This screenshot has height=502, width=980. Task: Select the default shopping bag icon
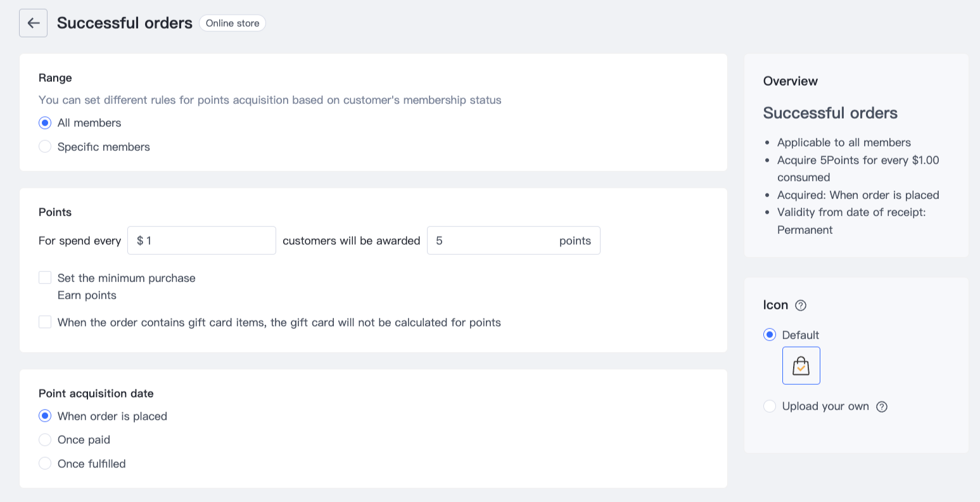[x=801, y=366]
